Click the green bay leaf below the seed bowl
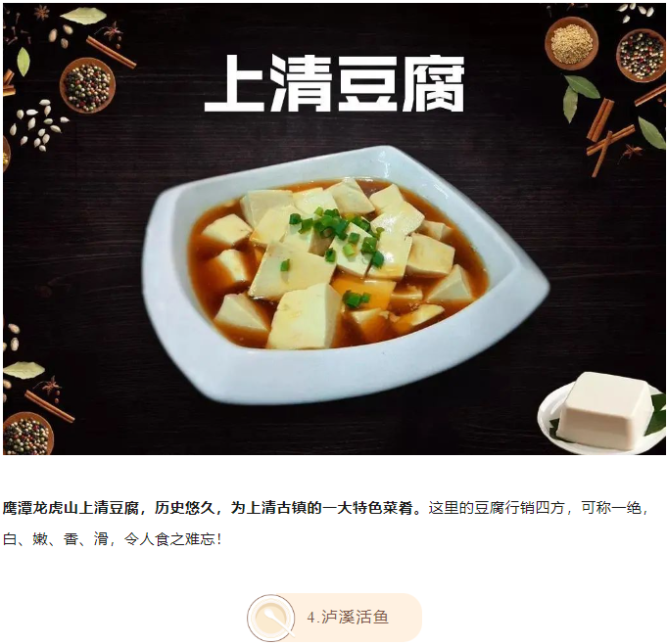This screenshot has width=667, height=644. (578, 97)
